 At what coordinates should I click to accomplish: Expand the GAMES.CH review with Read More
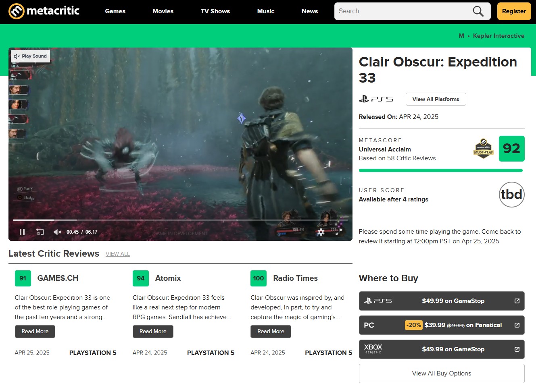click(35, 331)
